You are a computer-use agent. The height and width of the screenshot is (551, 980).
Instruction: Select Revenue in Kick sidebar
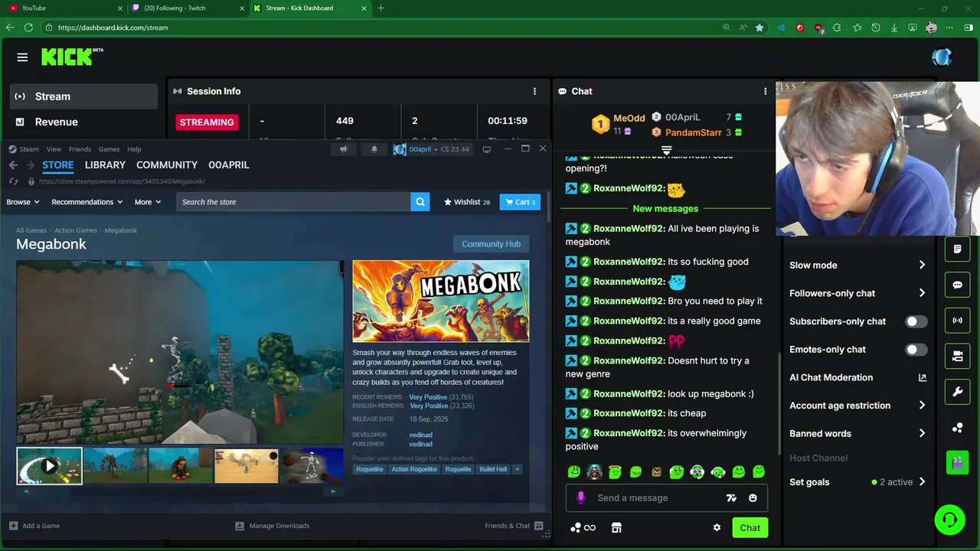(x=83, y=122)
